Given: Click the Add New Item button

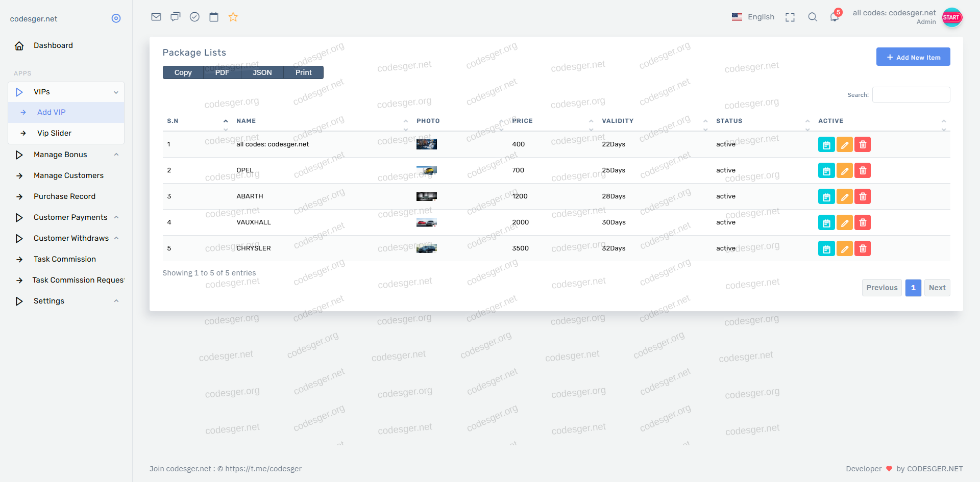Looking at the screenshot, I should coord(913,57).
